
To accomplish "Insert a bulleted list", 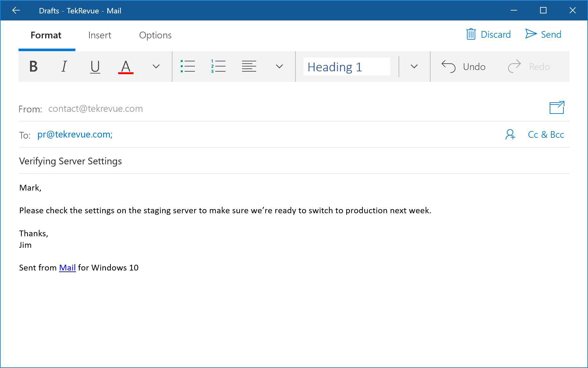I will click(188, 66).
